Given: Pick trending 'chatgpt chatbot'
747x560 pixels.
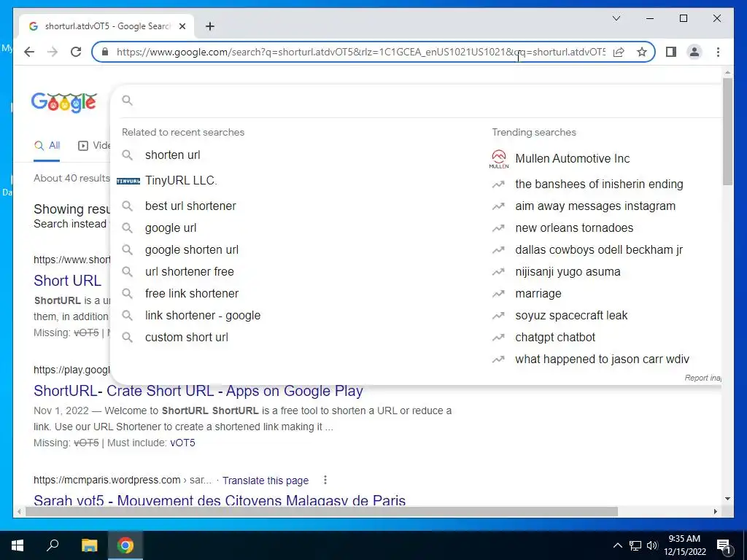Looking at the screenshot, I should point(555,337).
